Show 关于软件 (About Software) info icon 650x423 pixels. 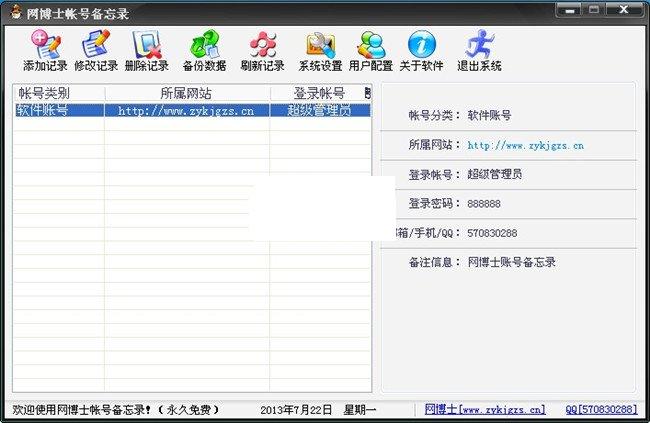[421, 50]
